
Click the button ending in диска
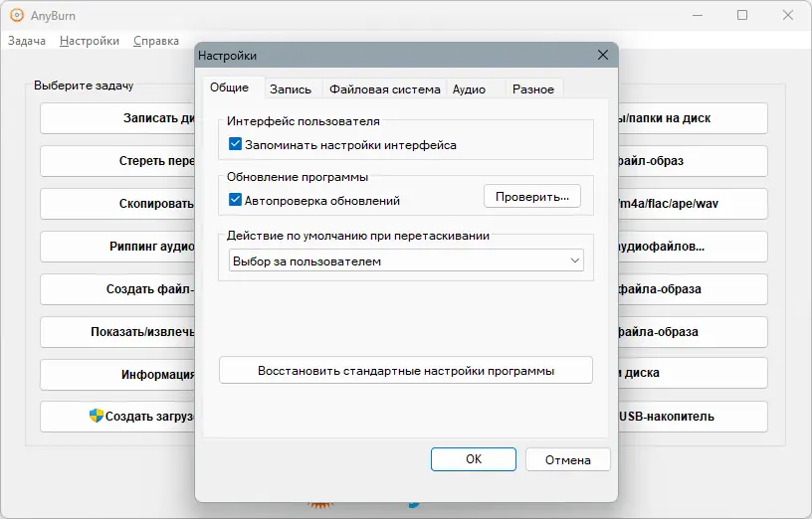click(x=693, y=373)
